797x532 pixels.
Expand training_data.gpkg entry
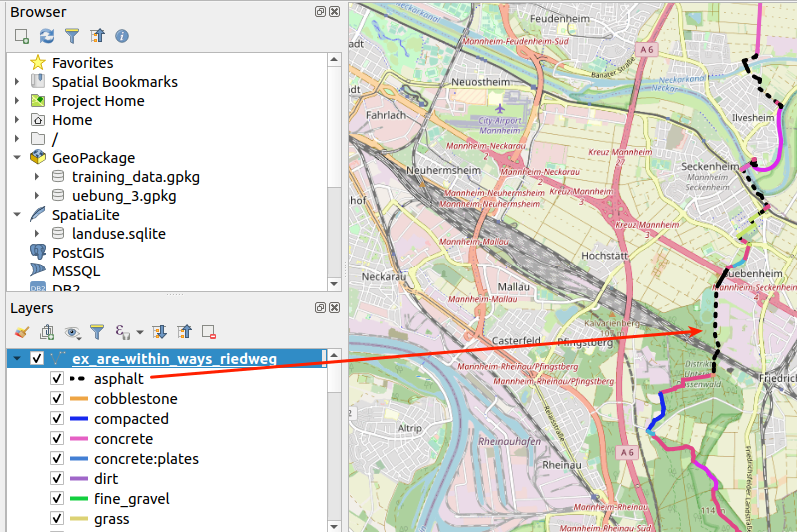pos(37,177)
